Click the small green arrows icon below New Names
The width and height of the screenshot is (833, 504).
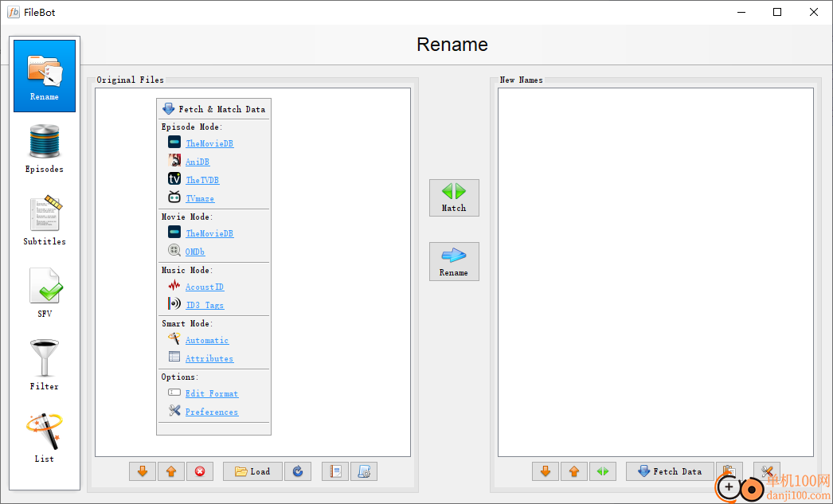click(x=603, y=471)
